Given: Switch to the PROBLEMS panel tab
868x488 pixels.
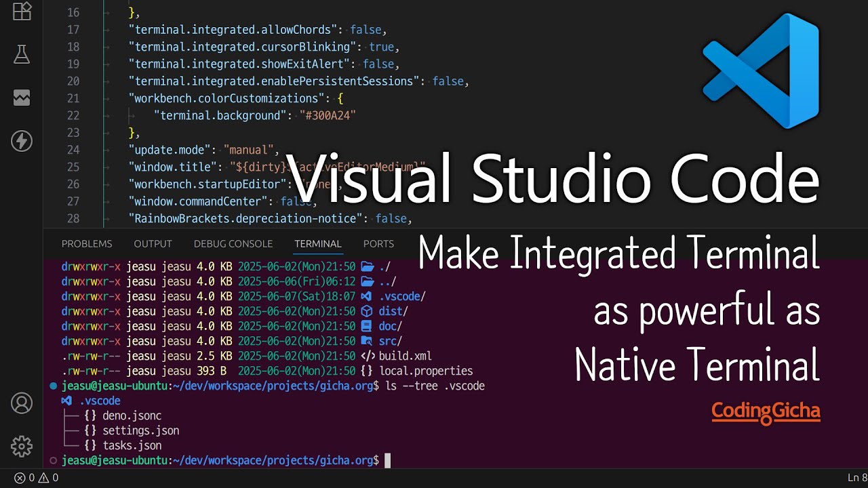Looking at the screenshot, I should coord(87,243).
